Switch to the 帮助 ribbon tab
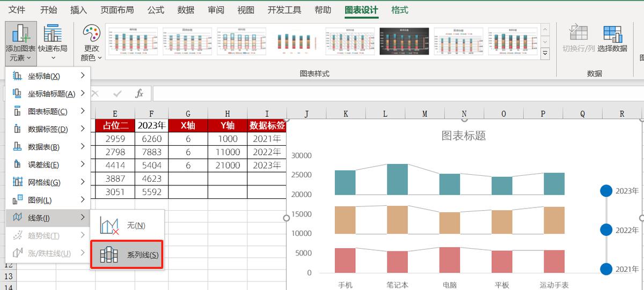Viewport: 644px width, 290px height. coord(323,10)
